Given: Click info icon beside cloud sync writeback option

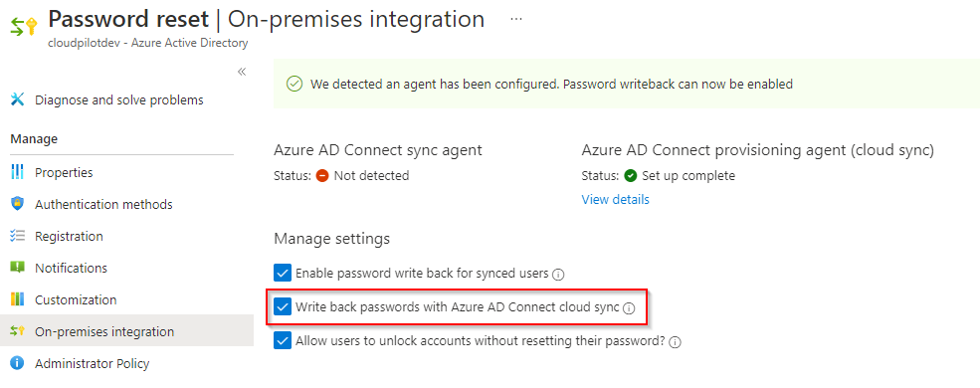Looking at the screenshot, I should click(x=630, y=308).
